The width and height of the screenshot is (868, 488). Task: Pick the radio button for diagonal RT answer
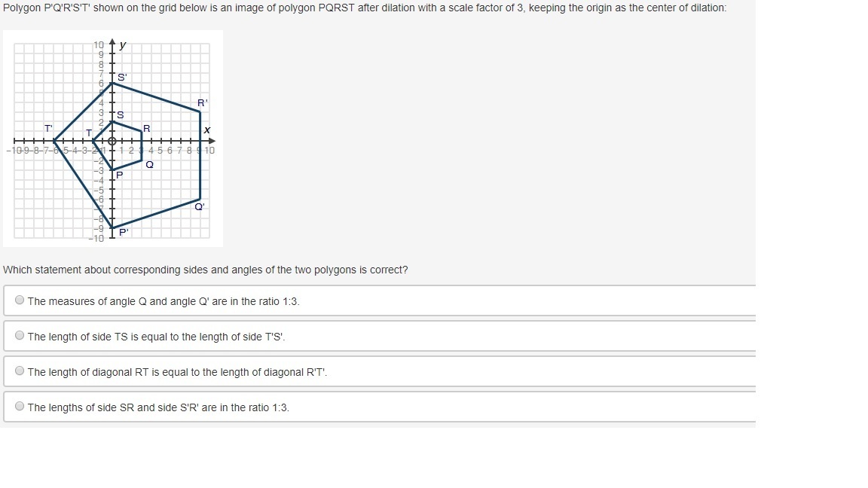(x=20, y=371)
